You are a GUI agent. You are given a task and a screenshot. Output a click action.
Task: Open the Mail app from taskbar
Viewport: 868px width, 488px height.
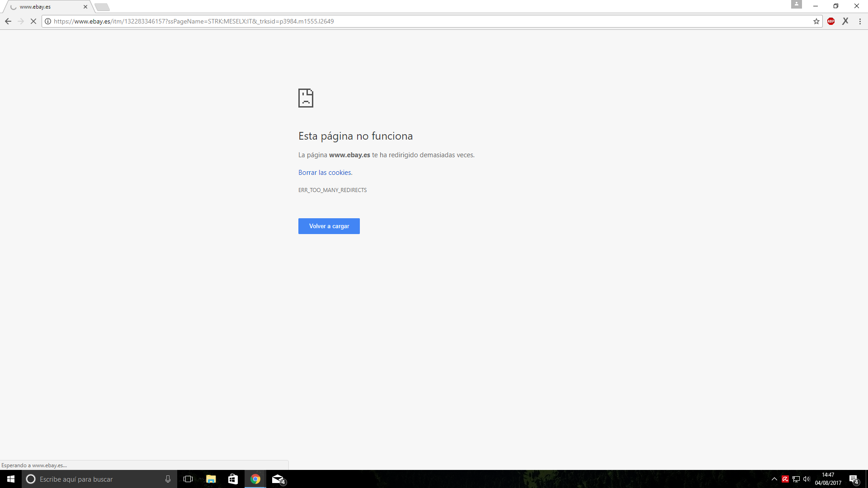[278, 479]
